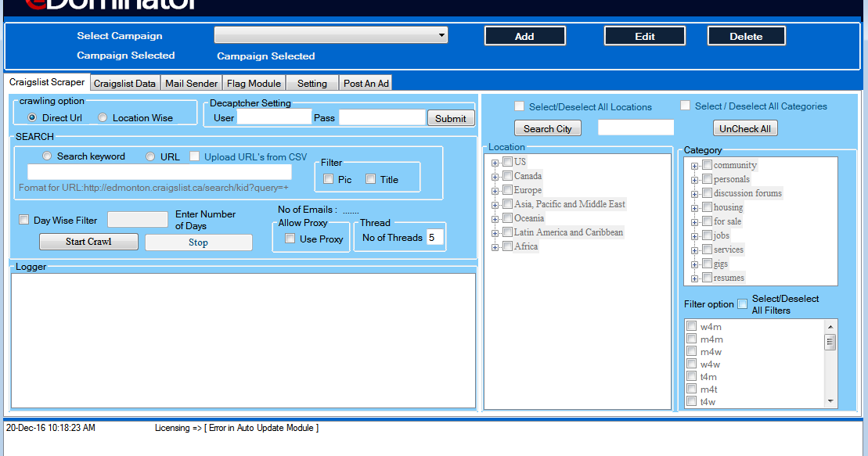Select the Location Wise crawling option
This screenshot has width=868, height=456.
(x=103, y=117)
